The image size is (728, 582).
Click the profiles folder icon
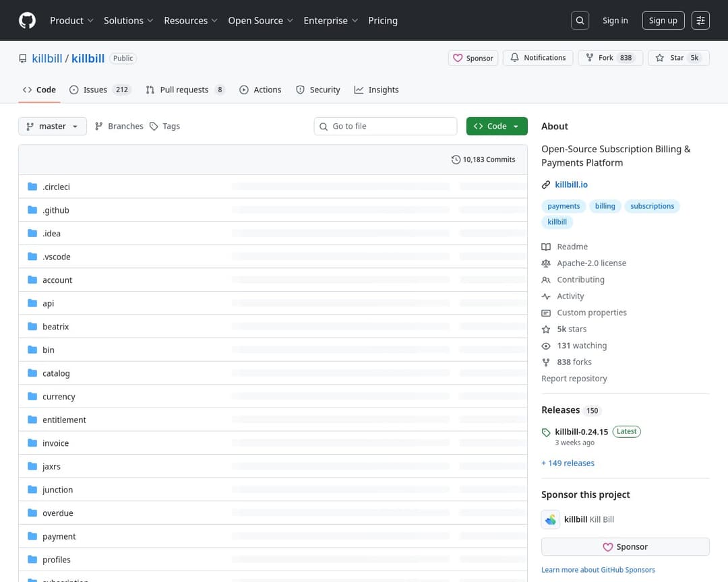click(32, 559)
